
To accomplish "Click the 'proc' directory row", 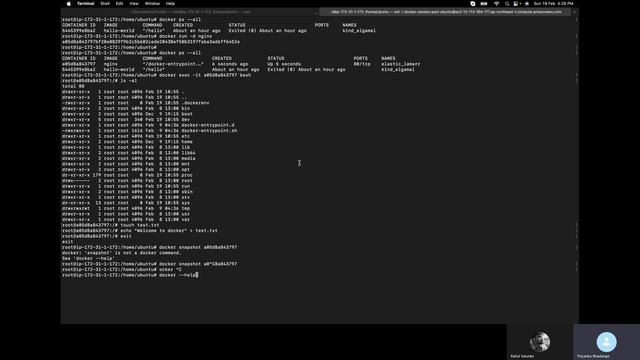I will (127, 175).
